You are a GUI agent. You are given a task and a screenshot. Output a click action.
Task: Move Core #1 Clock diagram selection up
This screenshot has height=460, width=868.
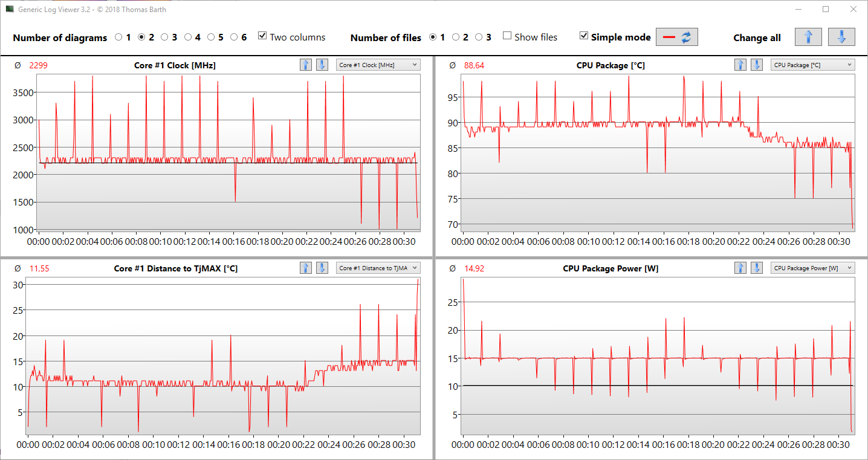coord(306,65)
